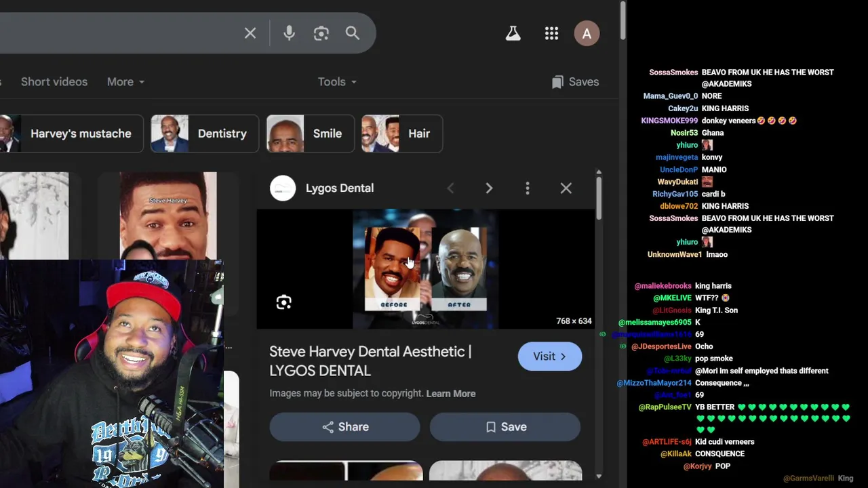Screen dimensions: 868x488
Task: Open the before/after preview image
Action: 425,269
